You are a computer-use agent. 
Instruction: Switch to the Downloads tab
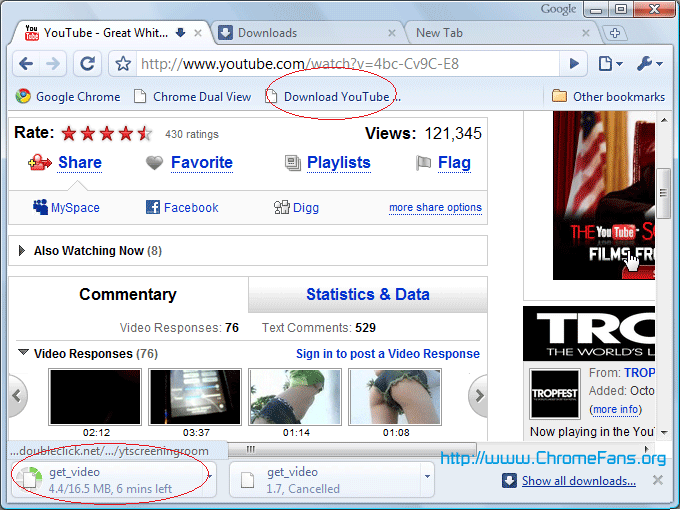pyautogui.click(x=308, y=33)
